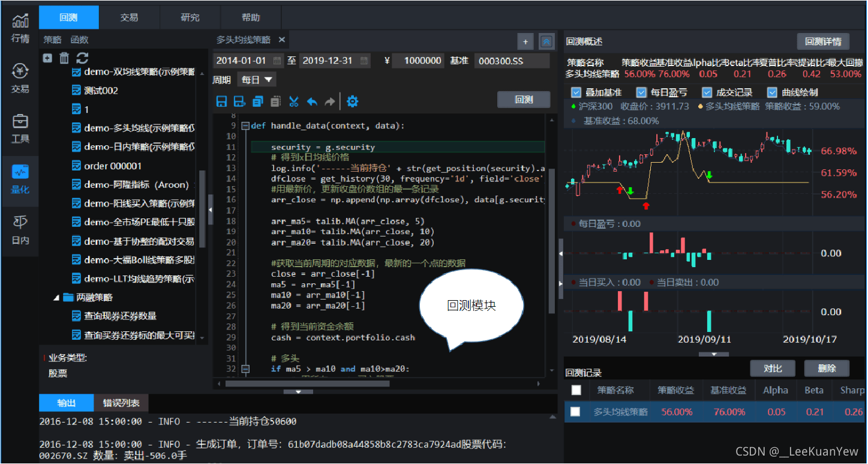The width and height of the screenshot is (868, 464).
Task: Click the redo arrow icon
Action: [x=329, y=101]
